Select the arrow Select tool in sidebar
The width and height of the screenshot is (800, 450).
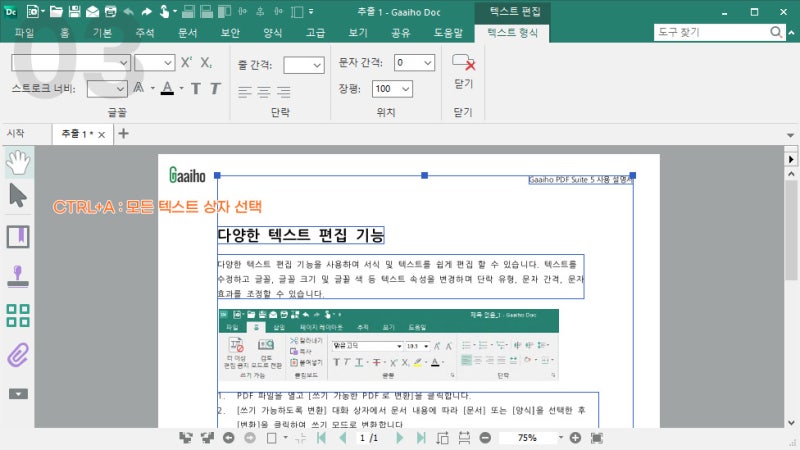click(18, 196)
